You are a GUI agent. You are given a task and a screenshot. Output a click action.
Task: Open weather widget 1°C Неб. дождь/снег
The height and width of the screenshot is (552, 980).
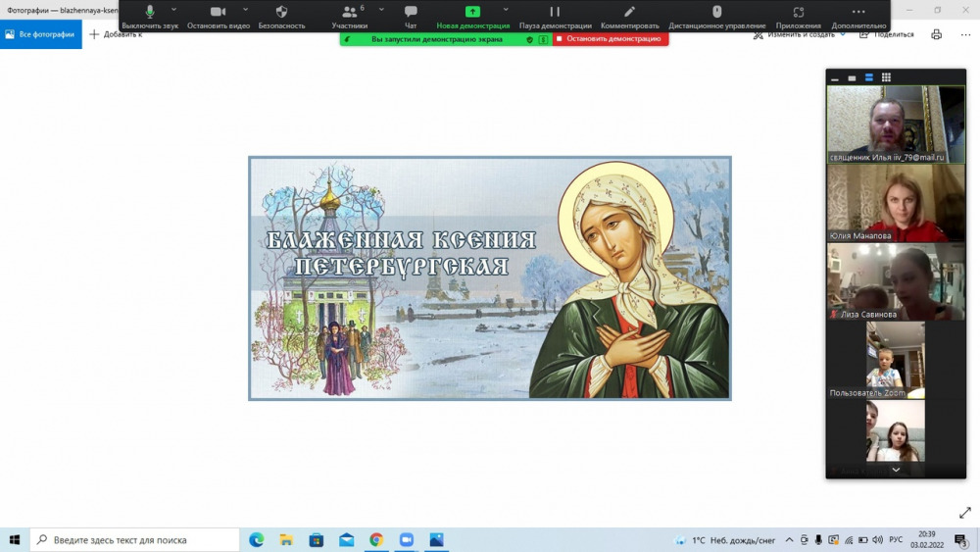coord(725,540)
